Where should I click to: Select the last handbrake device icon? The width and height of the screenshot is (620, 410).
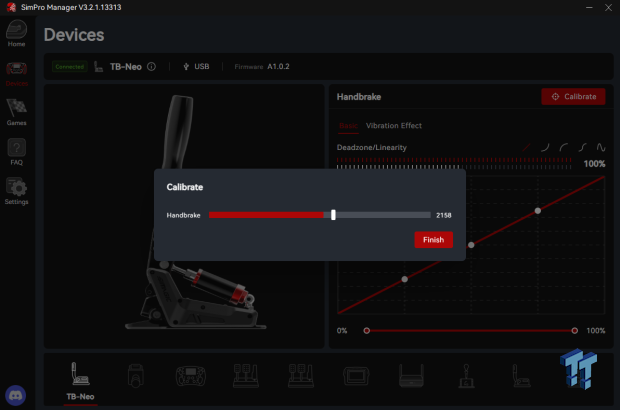click(522, 376)
